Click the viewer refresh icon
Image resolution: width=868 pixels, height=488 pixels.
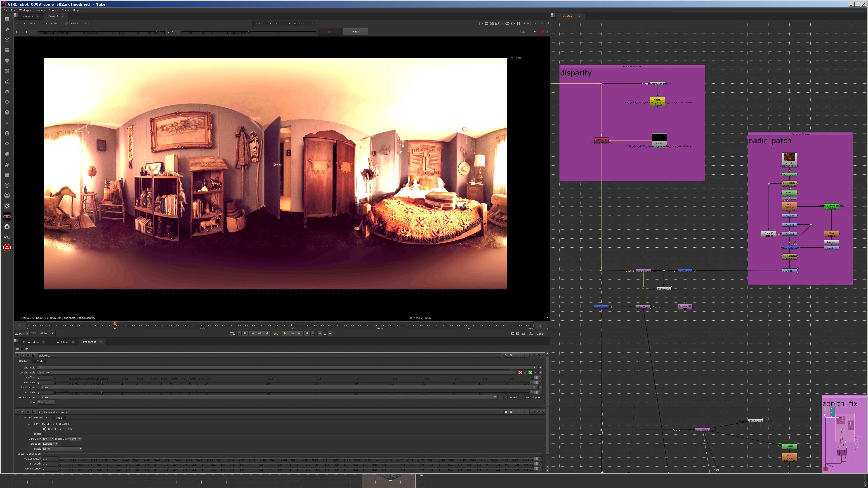pos(507,23)
